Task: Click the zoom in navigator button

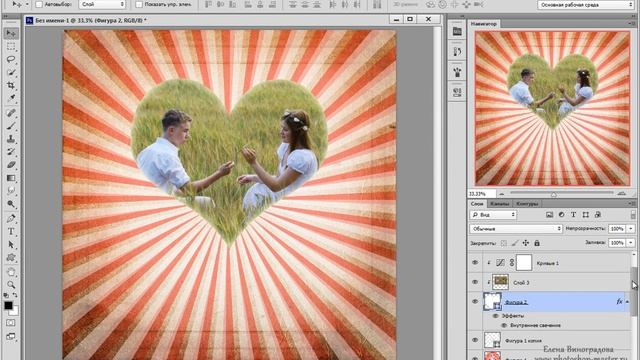Action: pos(622,193)
